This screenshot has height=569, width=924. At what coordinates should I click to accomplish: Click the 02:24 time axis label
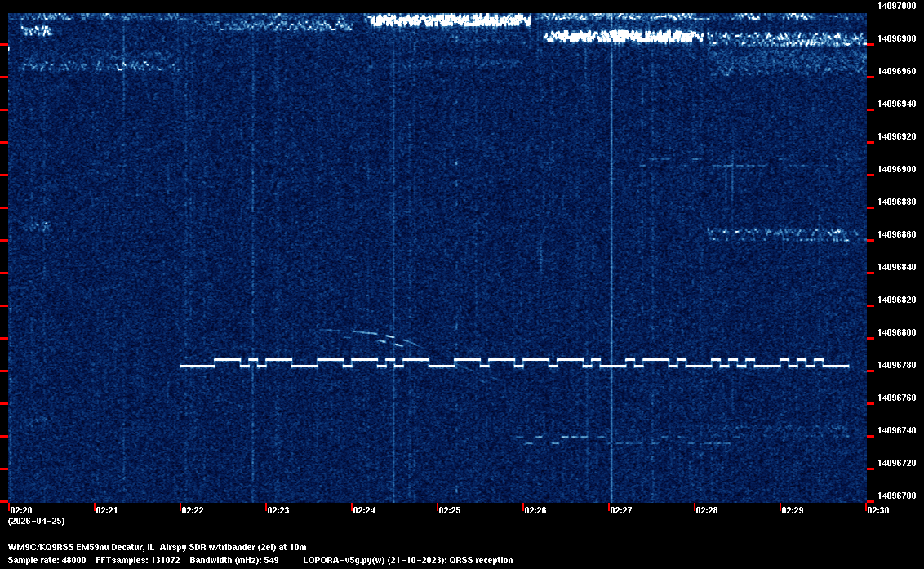point(364,510)
